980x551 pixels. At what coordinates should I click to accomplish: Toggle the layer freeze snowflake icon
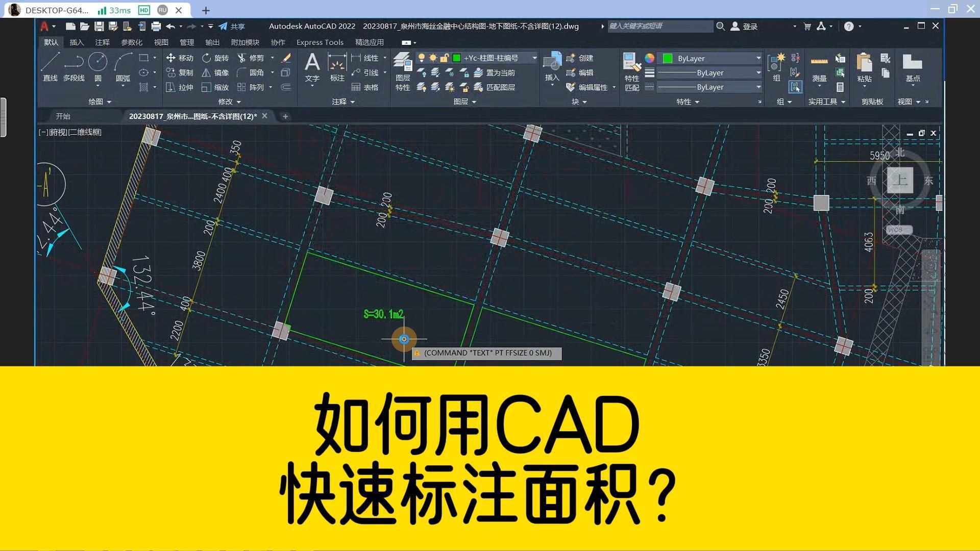coord(432,58)
